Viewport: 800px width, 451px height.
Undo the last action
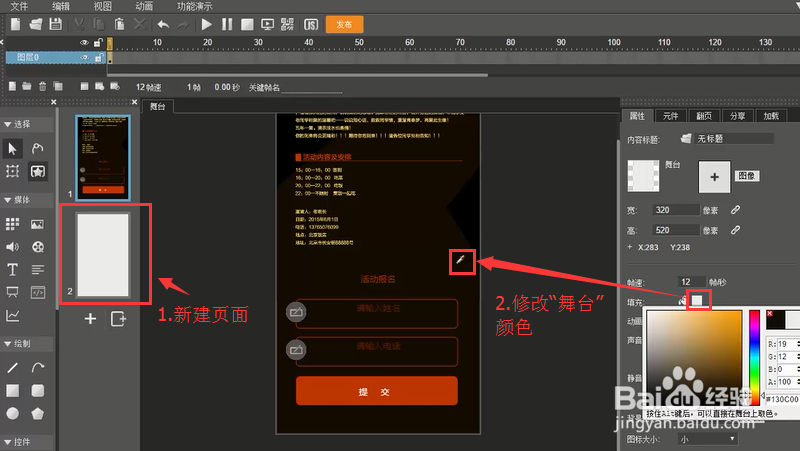coord(163,24)
